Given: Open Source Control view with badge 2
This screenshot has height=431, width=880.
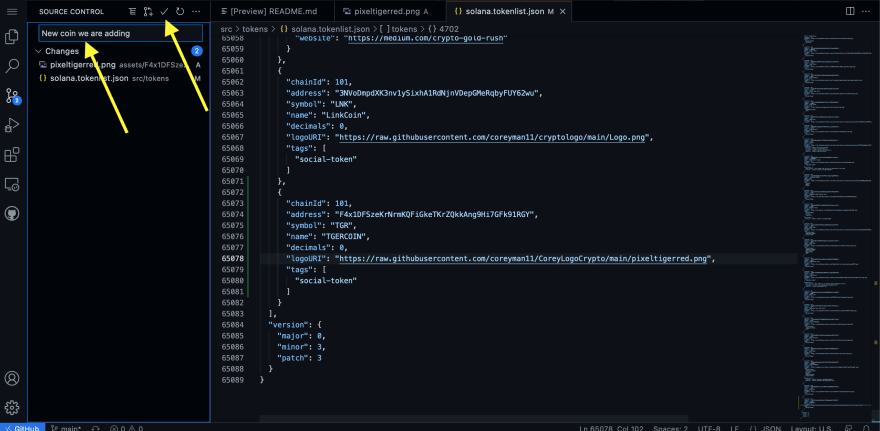Looking at the screenshot, I should 12,95.
